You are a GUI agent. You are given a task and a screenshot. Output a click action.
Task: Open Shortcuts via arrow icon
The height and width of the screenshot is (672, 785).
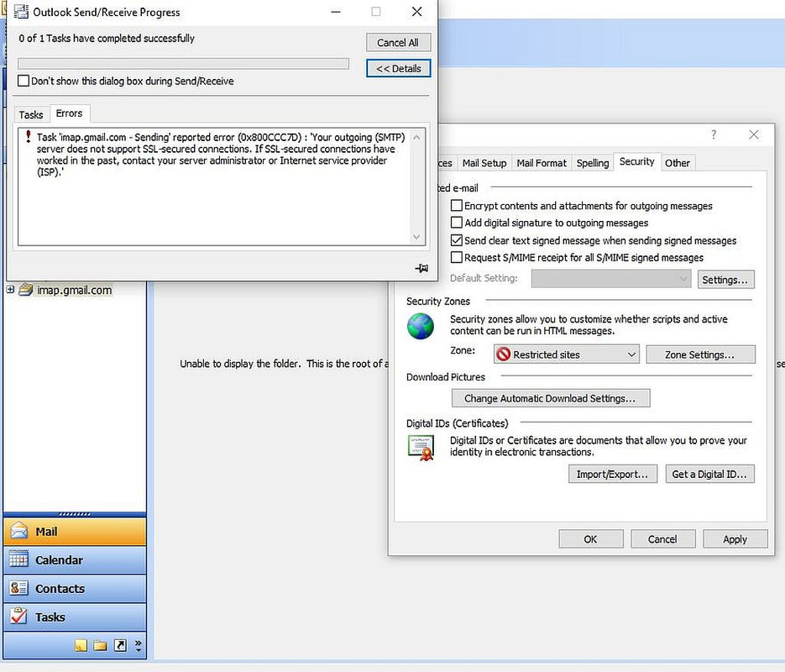click(x=120, y=645)
